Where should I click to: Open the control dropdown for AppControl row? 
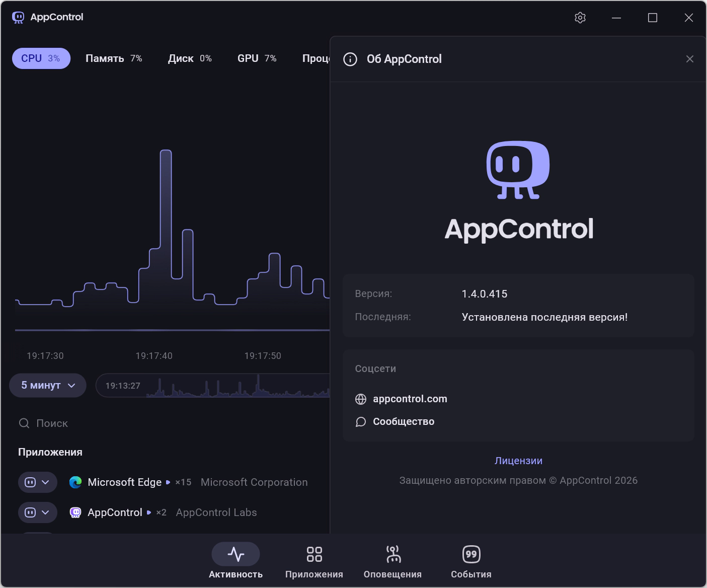point(38,512)
